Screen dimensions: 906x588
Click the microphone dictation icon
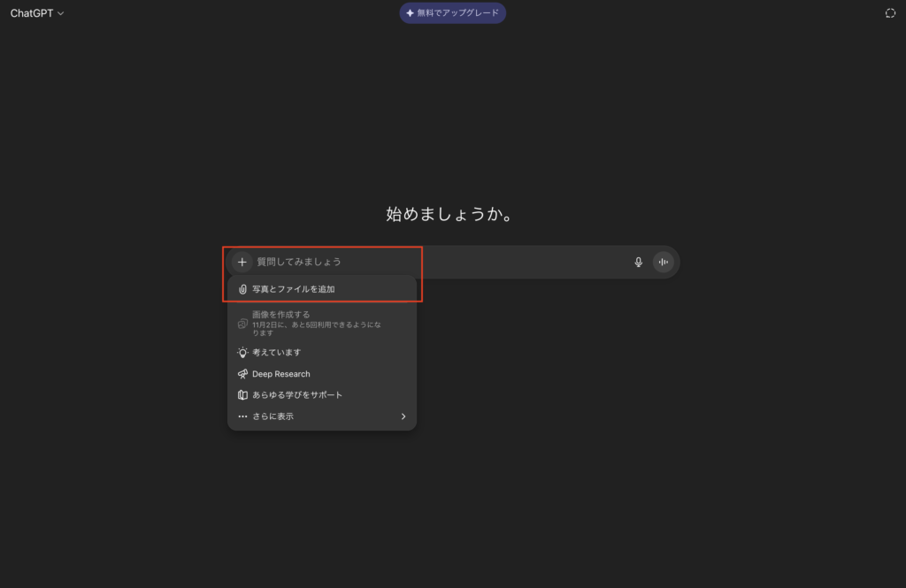(x=638, y=262)
